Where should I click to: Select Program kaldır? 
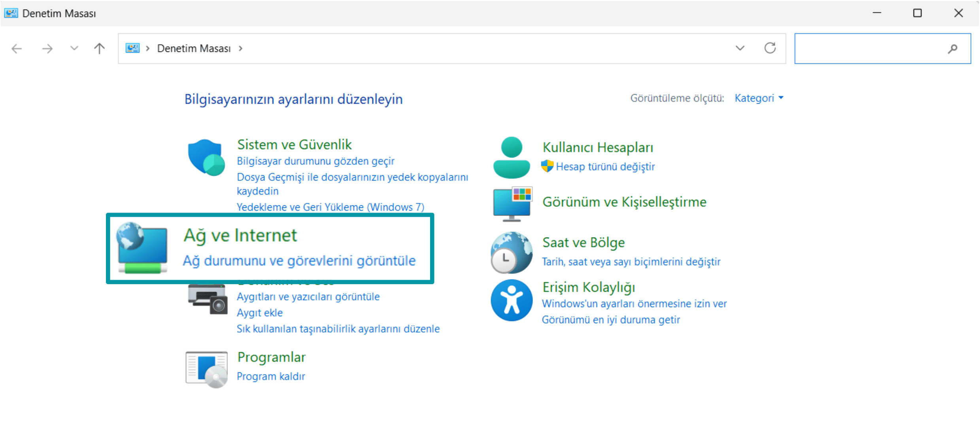(x=271, y=376)
